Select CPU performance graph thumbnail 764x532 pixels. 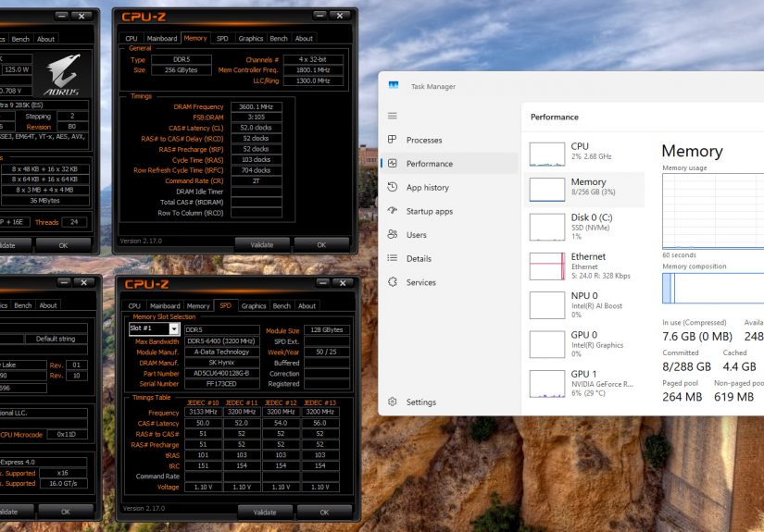click(547, 155)
